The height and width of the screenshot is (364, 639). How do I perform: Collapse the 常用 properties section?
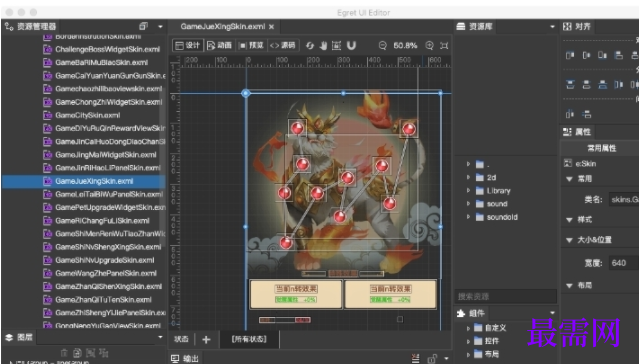569,179
